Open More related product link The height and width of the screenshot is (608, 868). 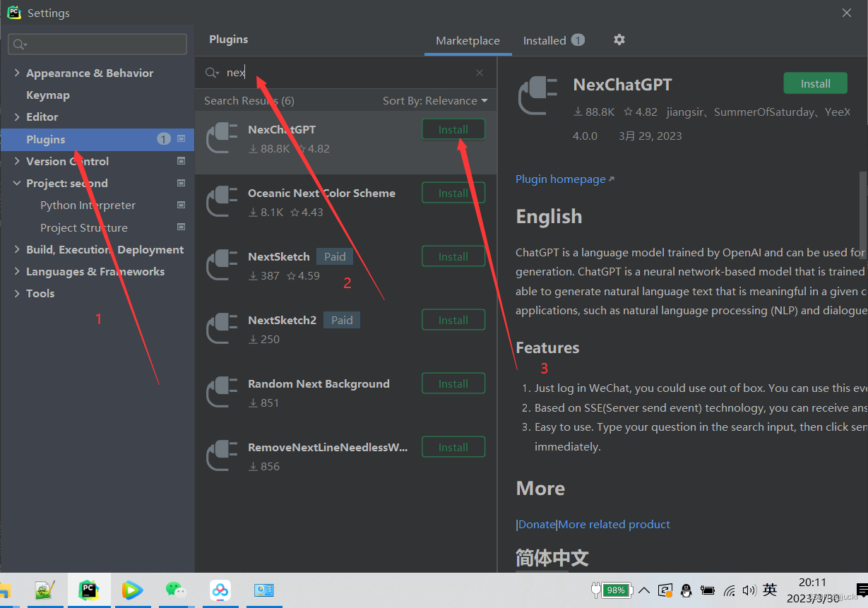614,524
